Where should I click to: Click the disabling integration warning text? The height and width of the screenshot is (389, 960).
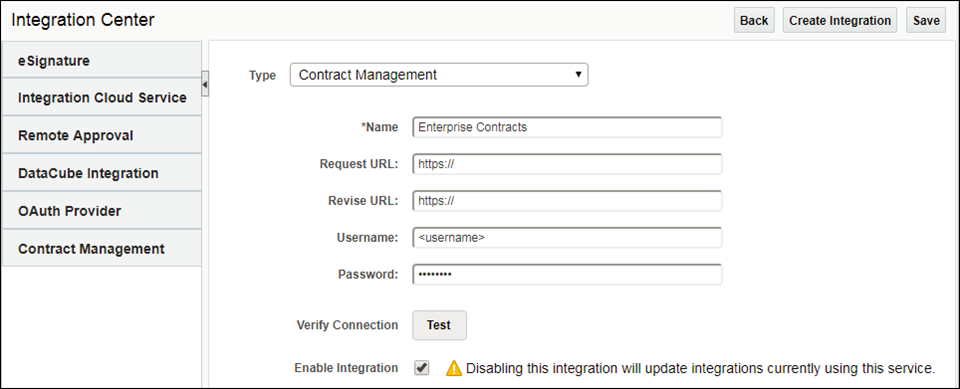click(x=700, y=368)
